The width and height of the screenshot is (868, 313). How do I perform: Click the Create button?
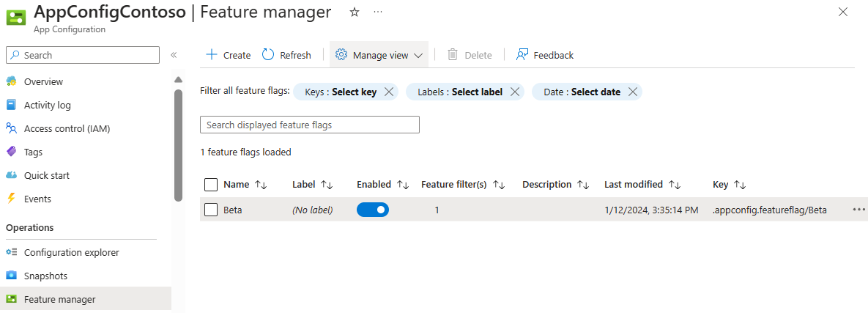(x=228, y=55)
